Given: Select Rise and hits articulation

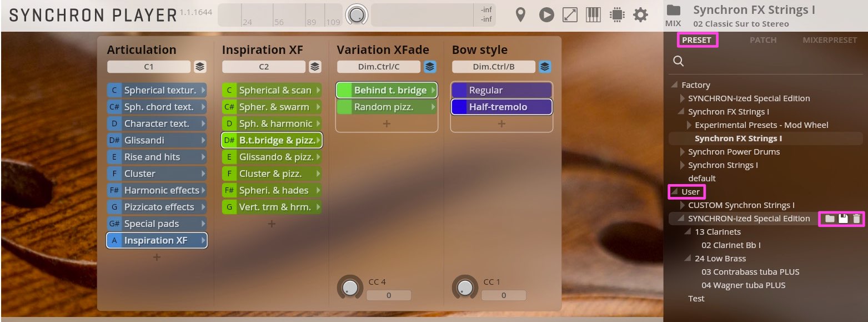Looking at the screenshot, I should click(x=157, y=157).
